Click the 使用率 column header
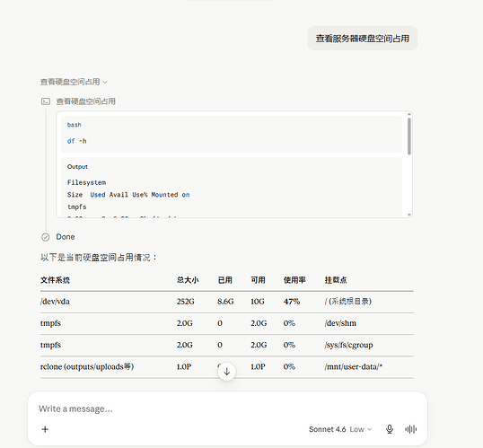Screen dimensions: 483x448 pos(294,280)
